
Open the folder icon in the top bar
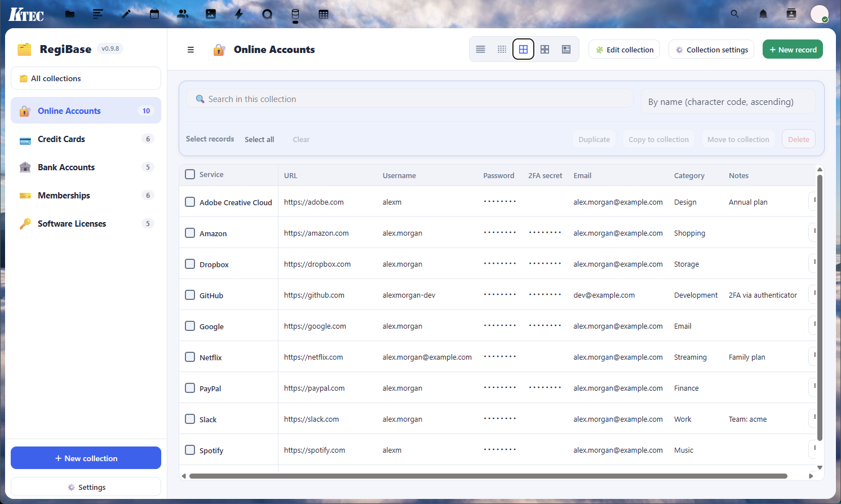tap(70, 14)
